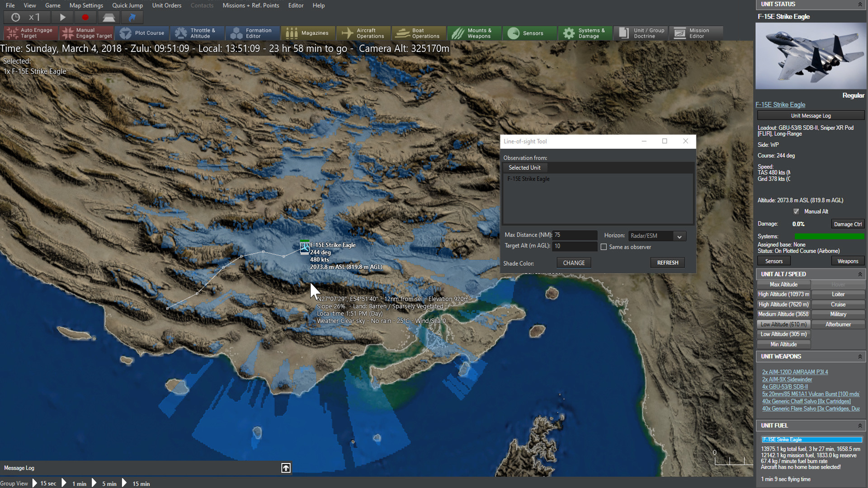Screen dimensions: 868x488
Task: Toggle the playback pause button
Action: tap(62, 17)
